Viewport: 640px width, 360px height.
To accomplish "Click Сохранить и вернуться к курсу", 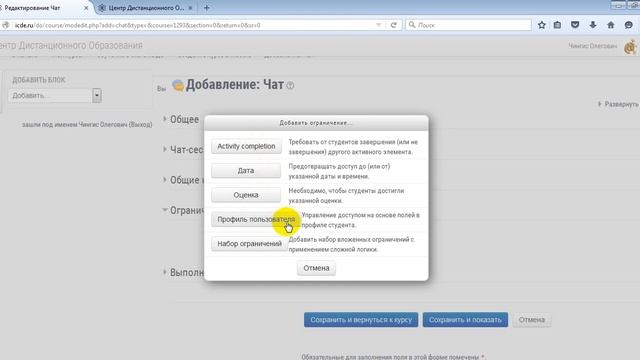I will pyautogui.click(x=361, y=320).
